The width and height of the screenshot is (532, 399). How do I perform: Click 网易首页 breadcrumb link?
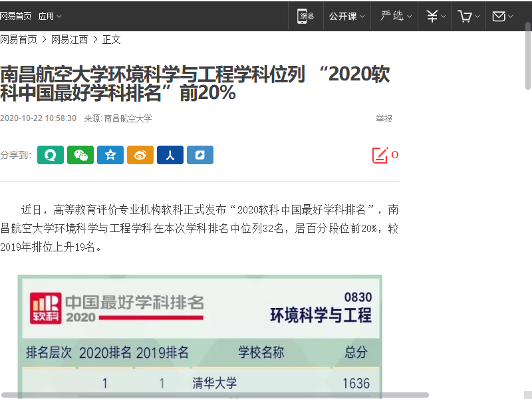click(19, 40)
